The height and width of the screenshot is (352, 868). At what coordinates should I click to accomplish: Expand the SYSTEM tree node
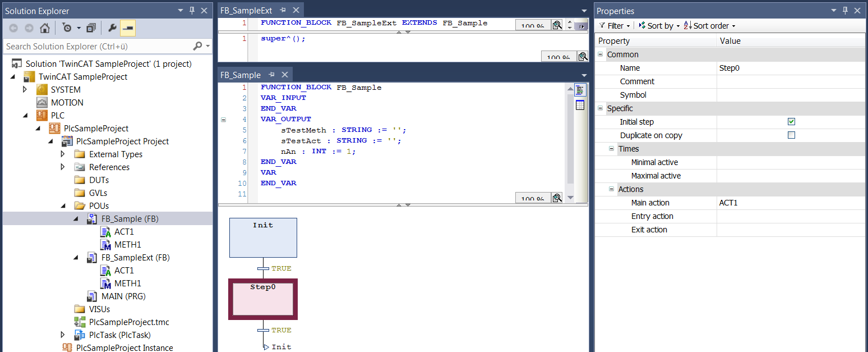point(25,89)
